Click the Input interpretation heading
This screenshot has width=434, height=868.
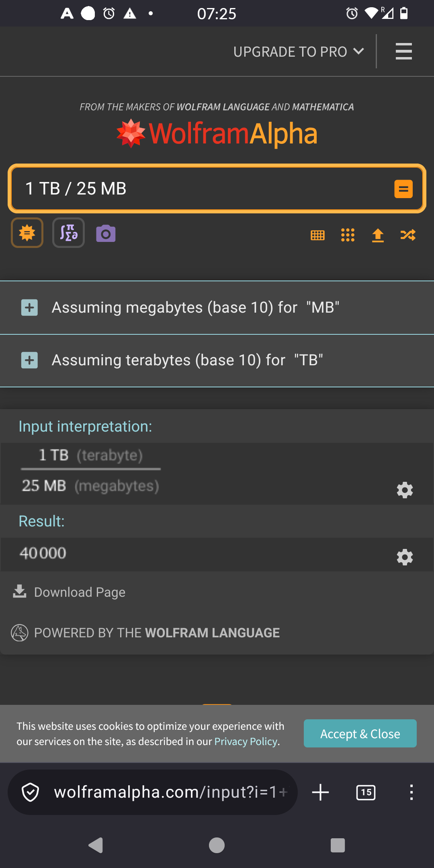(86, 426)
